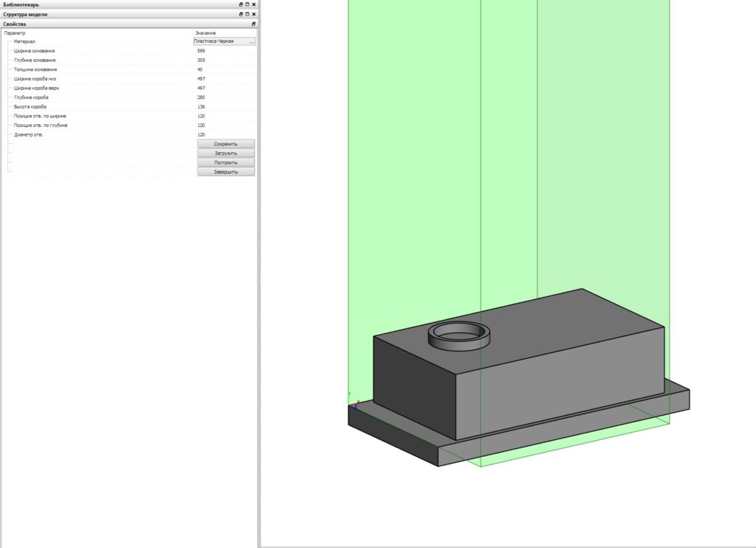Screen dimensions: 756x548
Task: Select the Материал parameter row
Action: tap(128, 41)
